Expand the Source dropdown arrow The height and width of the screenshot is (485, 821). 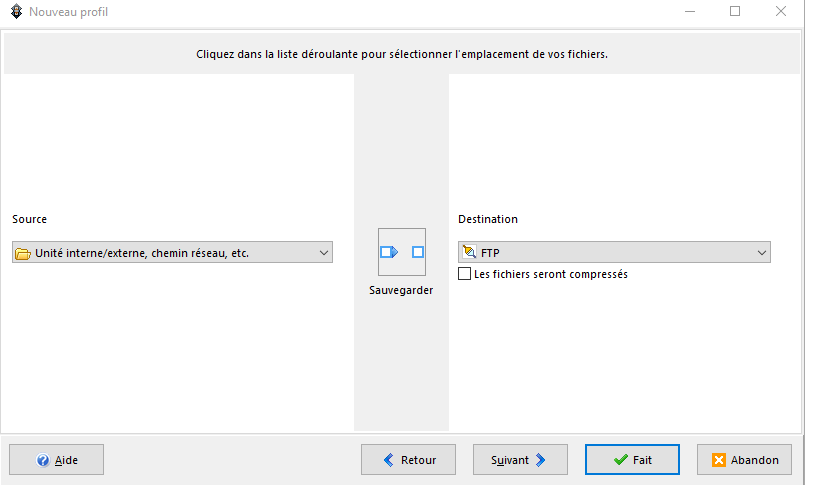coord(323,253)
